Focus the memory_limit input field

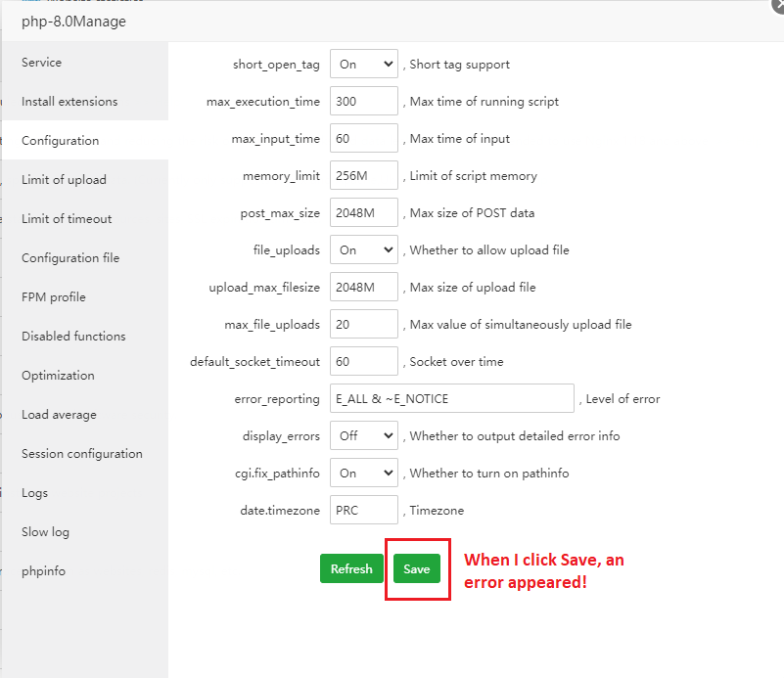(x=363, y=176)
